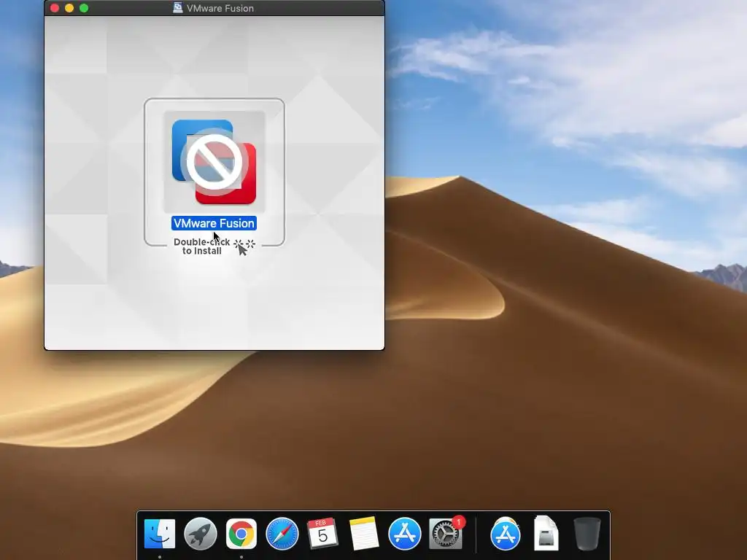Open Calendar showing FEB 5

click(x=322, y=534)
